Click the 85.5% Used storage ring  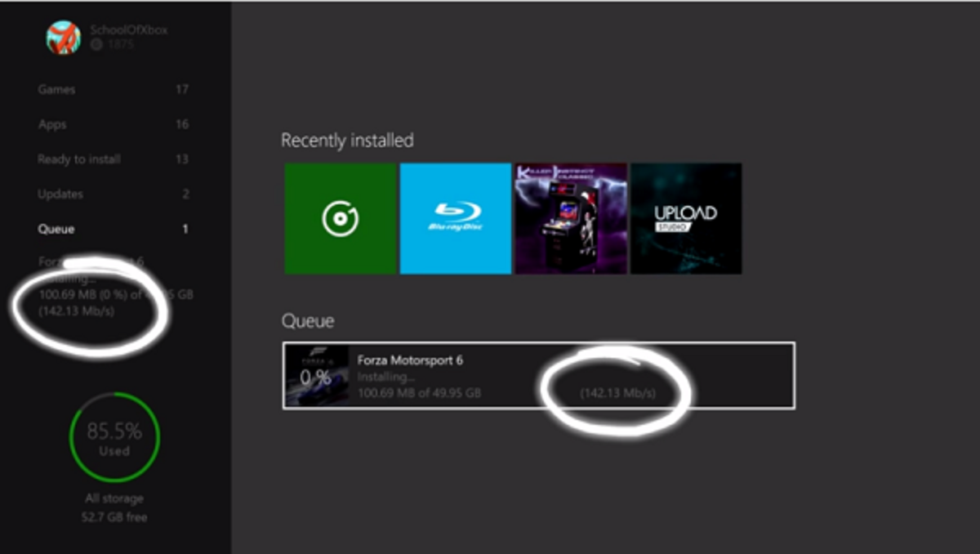(x=114, y=438)
